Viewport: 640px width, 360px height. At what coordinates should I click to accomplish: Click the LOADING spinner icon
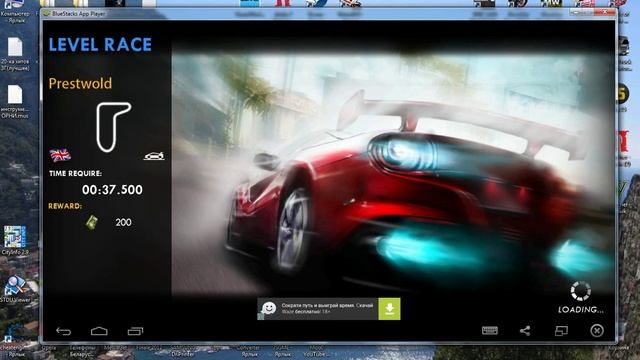(580, 291)
